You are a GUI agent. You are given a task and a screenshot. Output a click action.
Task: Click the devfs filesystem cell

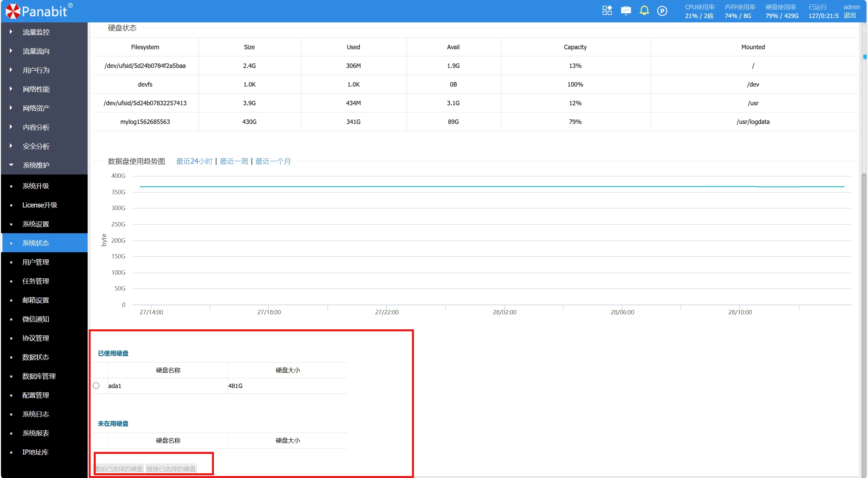(x=145, y=84)
